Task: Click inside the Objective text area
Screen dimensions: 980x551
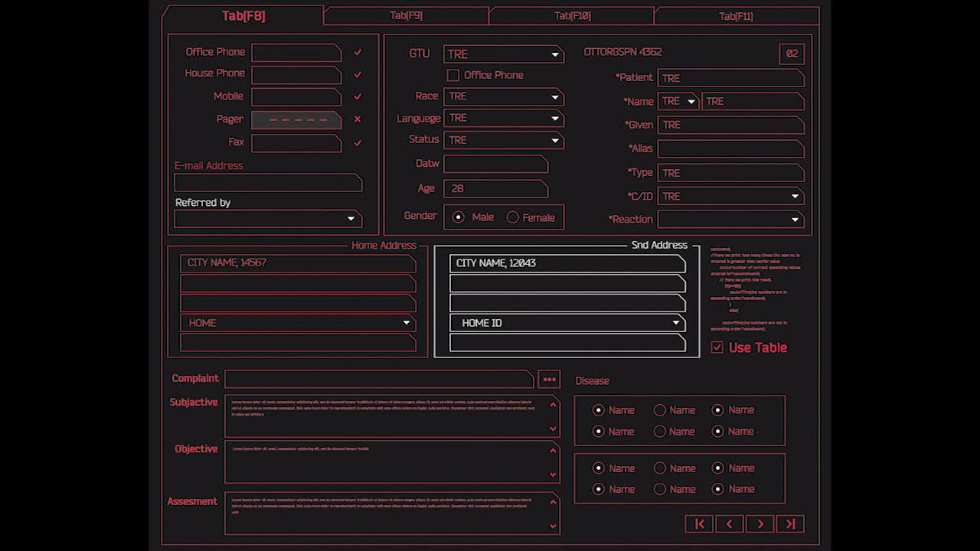Action: (392, 462)
